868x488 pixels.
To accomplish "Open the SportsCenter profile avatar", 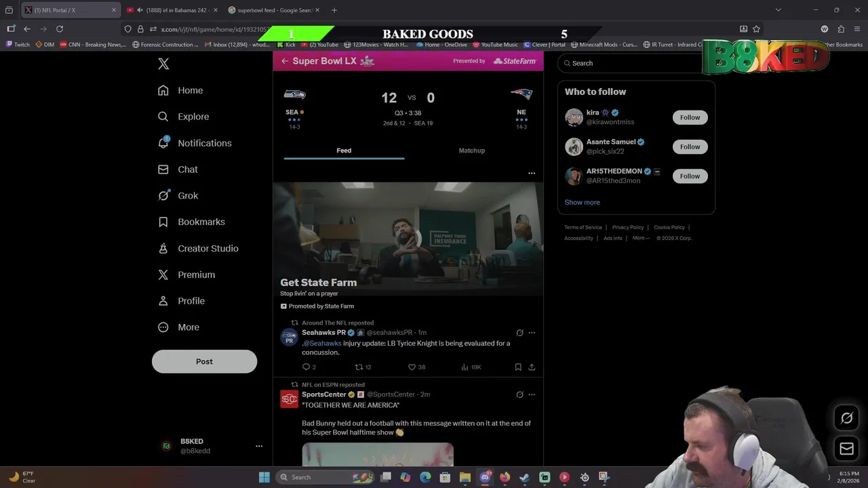I will pyautogui.click(x=290, y=399).
